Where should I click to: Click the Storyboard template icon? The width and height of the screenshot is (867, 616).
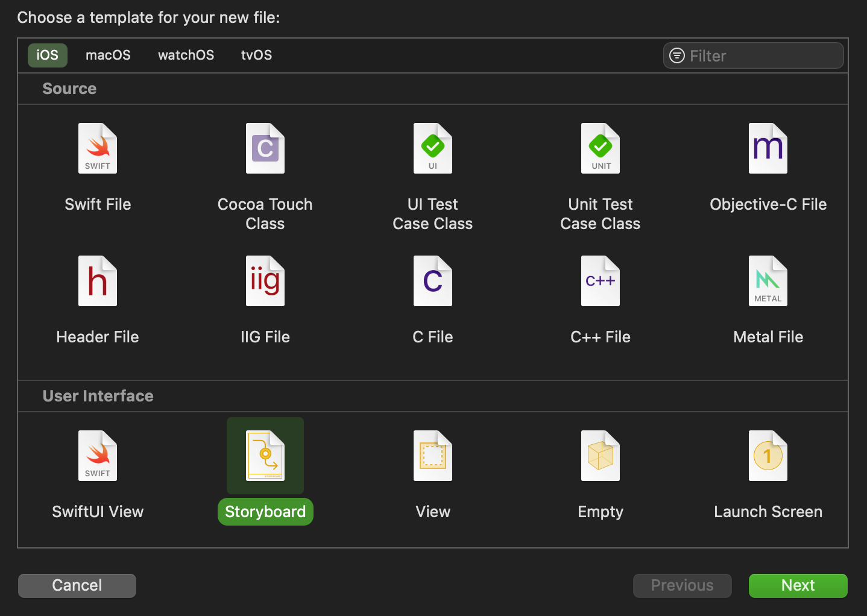pos(265,456)
